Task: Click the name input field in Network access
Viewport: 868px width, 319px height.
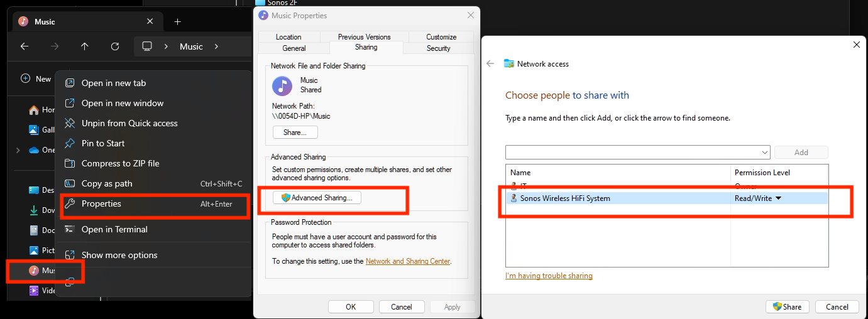Action: pyautogui.click(x=633, y=152)
